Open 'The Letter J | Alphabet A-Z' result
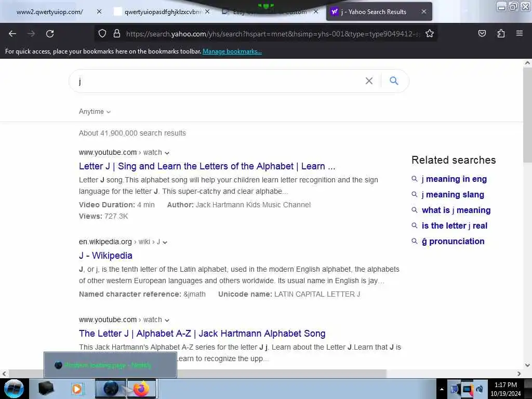Screen dimensions: 532x399 [x=202, y=334]
